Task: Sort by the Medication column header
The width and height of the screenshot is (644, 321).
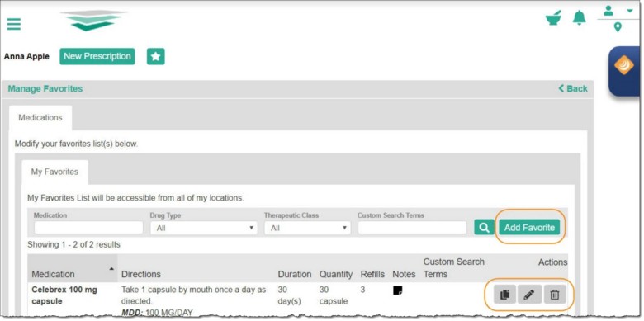Action: [73, 268]
